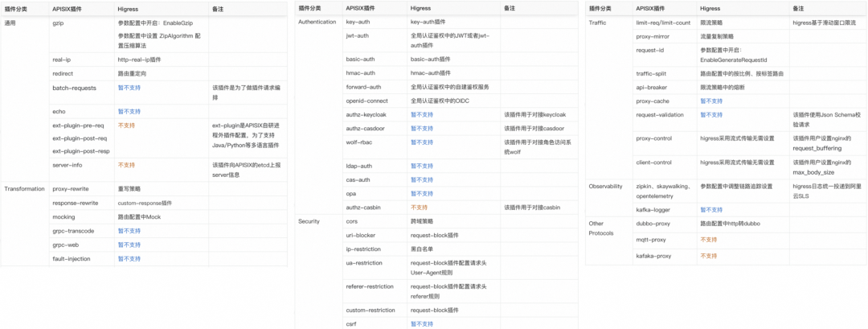Click orange 不支持 in authz-casbin row
The width and height of the screenshot is (868, 329).
(419, 207)
